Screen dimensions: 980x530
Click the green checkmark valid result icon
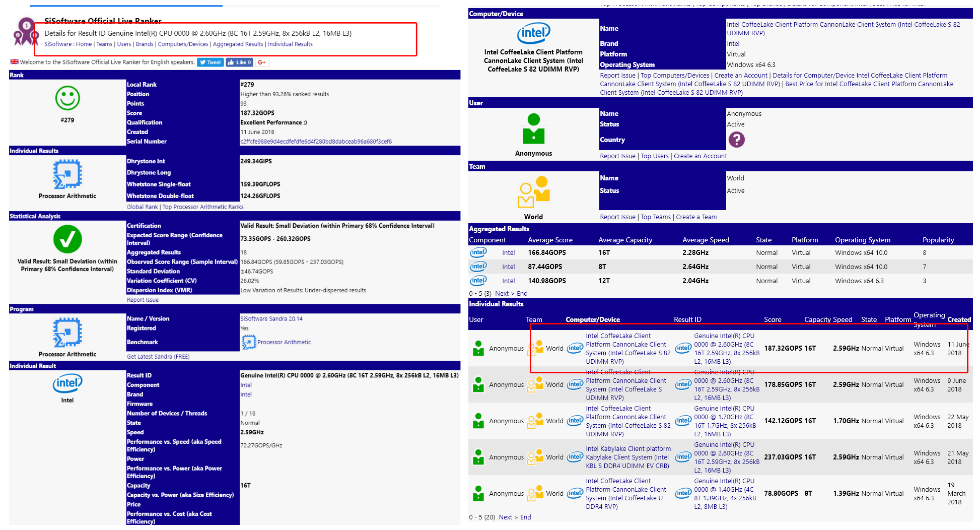67,239
